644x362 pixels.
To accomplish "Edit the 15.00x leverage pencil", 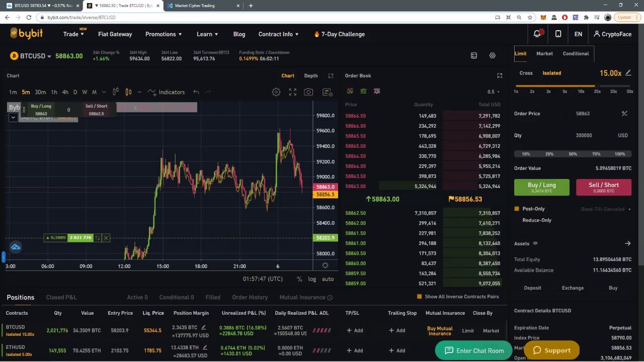I will (628, 73).
